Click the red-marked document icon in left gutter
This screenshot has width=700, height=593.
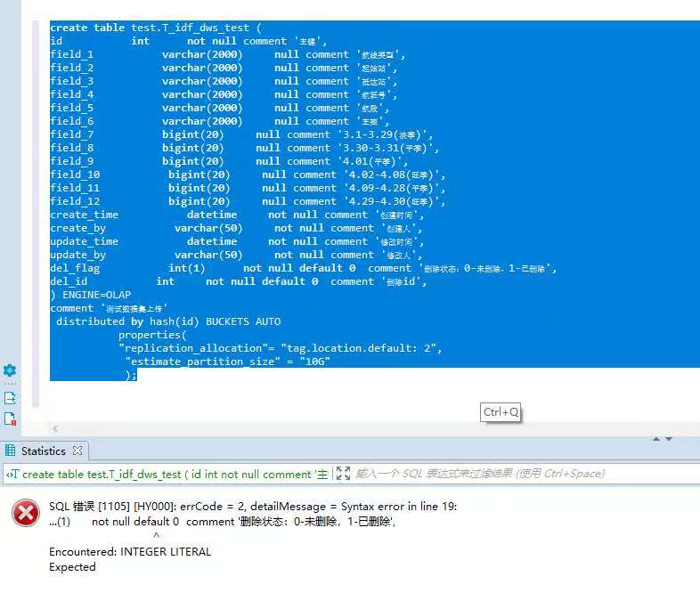pos(10,418)
